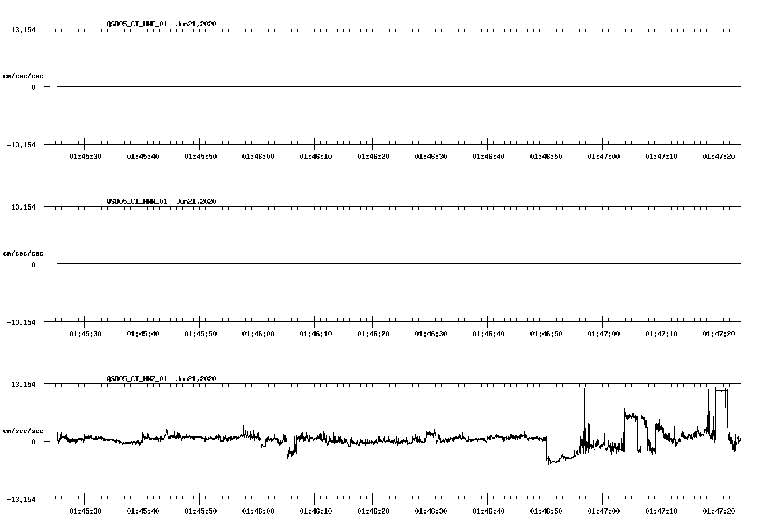782x532 pixels.
Task: Click the cm/sec/sec unit label on HNN plot
Action: tap(23, 253)
